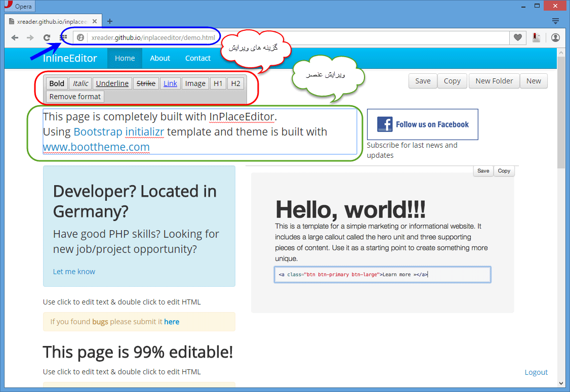The image size is (570, 392).
Task: Apply H2 heading format
Action: tap(235, 83)
